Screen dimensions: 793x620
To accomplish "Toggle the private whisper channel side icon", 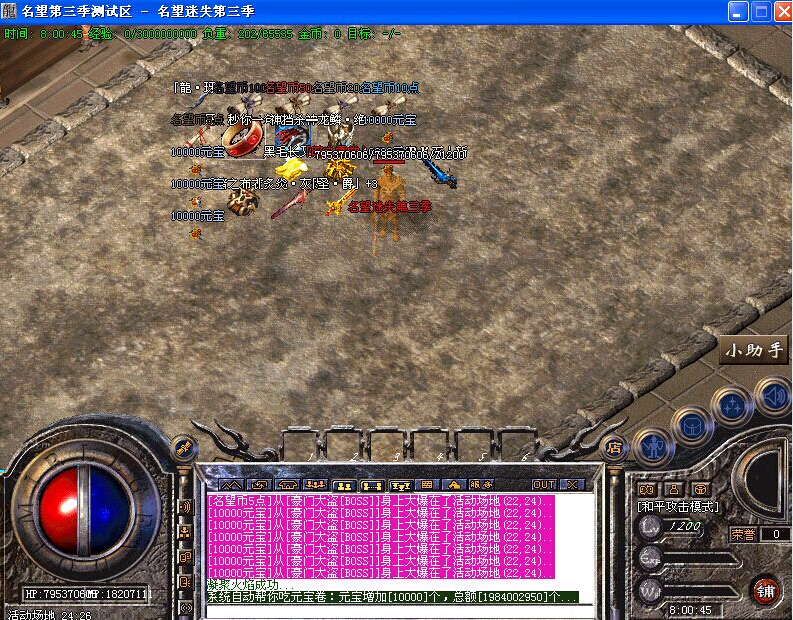I will click(x=185, y=582).
